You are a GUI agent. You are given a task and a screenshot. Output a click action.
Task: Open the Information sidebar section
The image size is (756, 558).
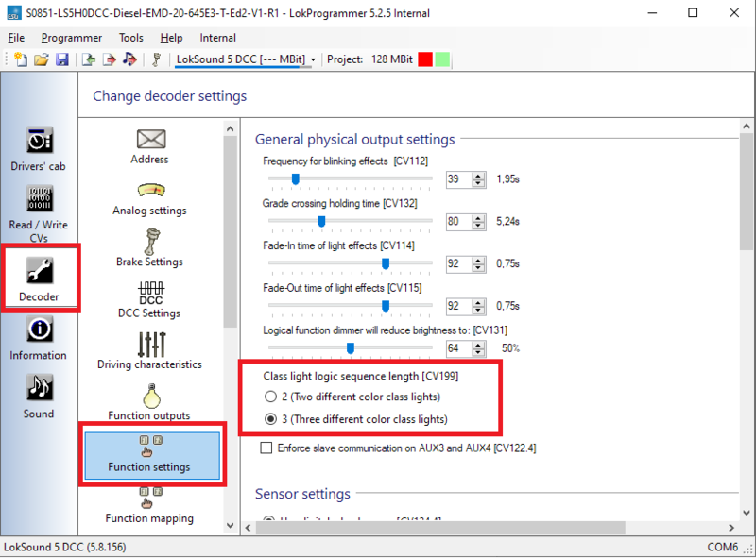tap(39, 338)
